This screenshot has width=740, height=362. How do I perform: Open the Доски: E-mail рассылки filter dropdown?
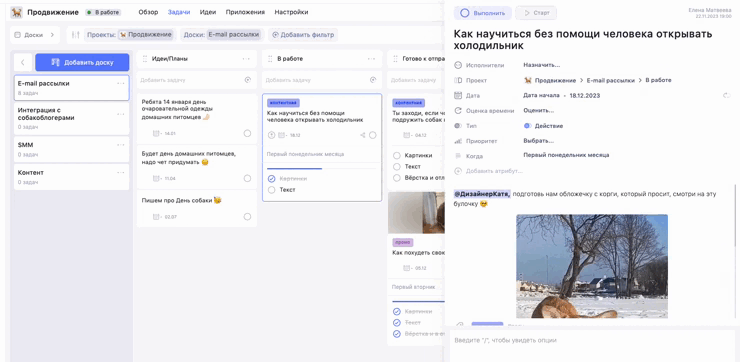tap(221, 35)
